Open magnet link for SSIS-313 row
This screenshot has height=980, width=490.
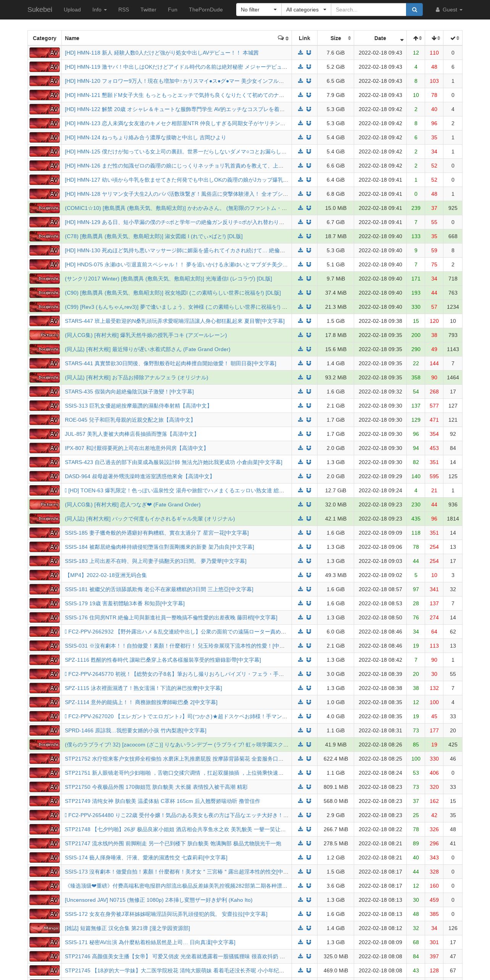(309, 406)
